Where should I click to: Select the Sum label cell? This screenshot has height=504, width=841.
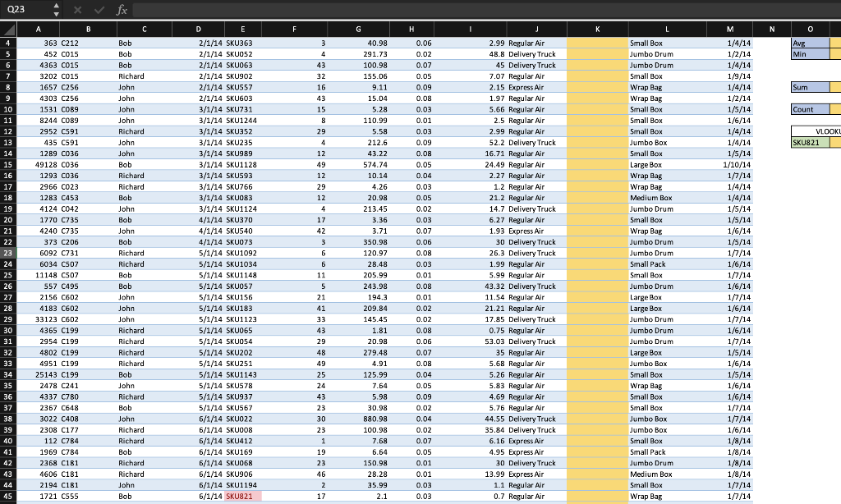click(811, 87)
